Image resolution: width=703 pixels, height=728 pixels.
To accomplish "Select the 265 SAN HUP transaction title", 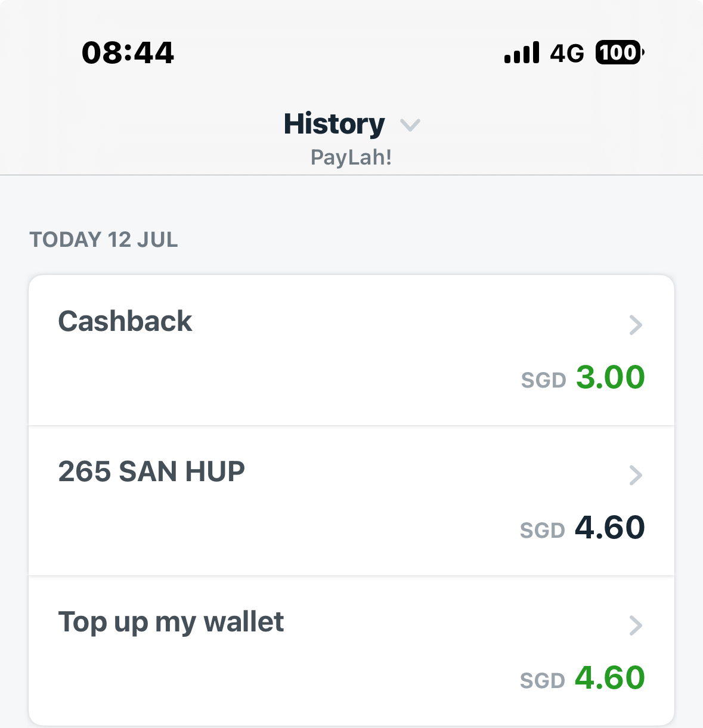I will [151, 472].
